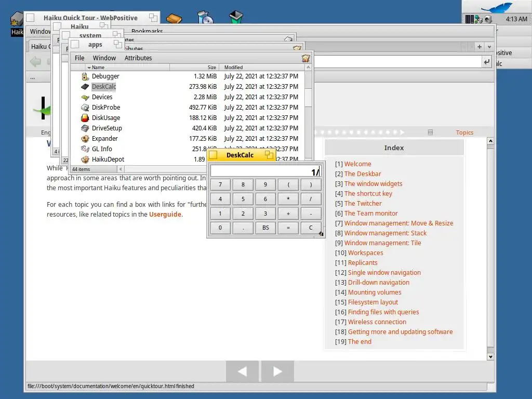
Task: Select the Debugger application icon
Action: pos(85,76)
